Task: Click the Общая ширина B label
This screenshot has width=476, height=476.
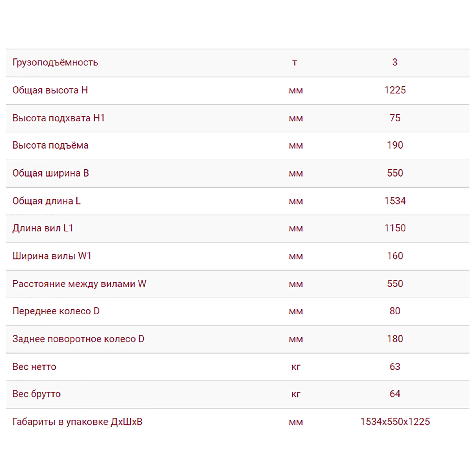Action: pyautogui.click(x=50, y=173)
